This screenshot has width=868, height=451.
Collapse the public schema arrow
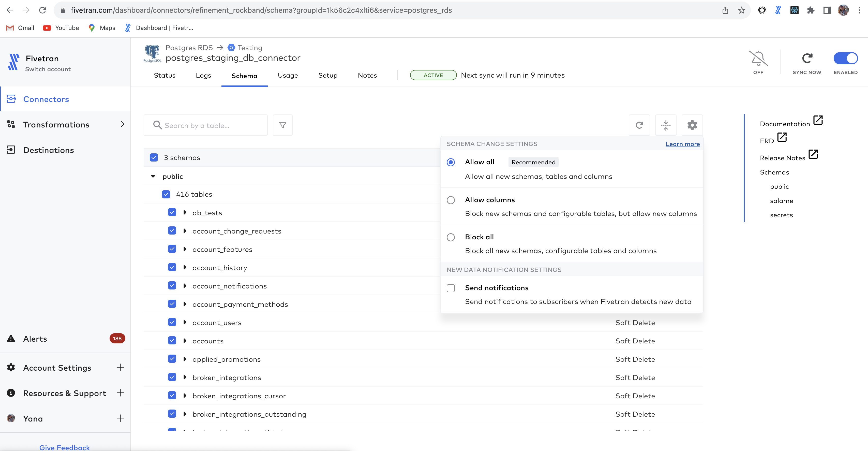(x=153, y=176)
